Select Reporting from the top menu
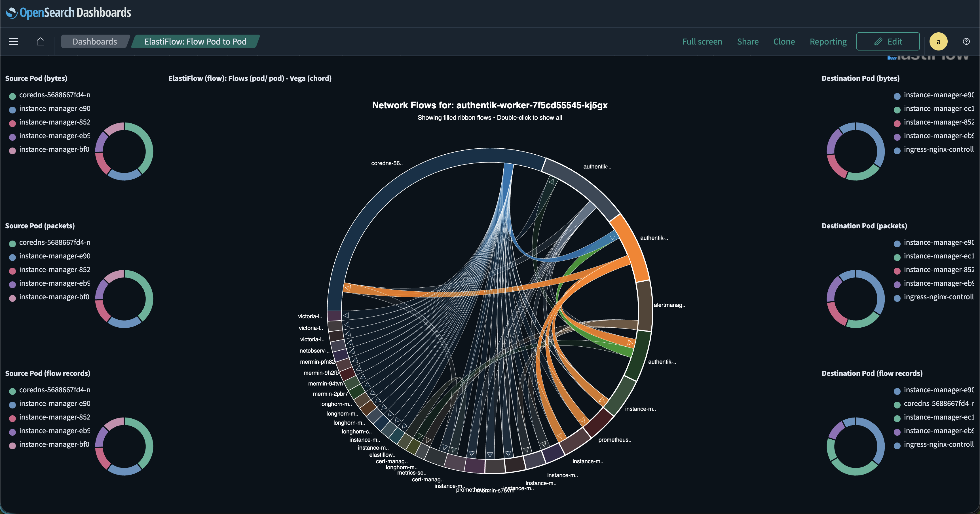The height and width of the screenshot is (514, 980). 828,41
